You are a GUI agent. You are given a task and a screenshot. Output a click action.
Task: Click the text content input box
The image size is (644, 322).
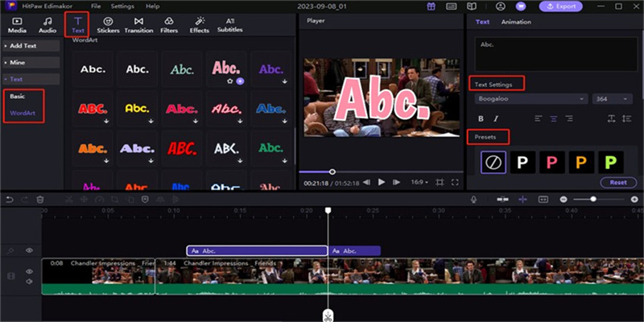coord(556,55)
